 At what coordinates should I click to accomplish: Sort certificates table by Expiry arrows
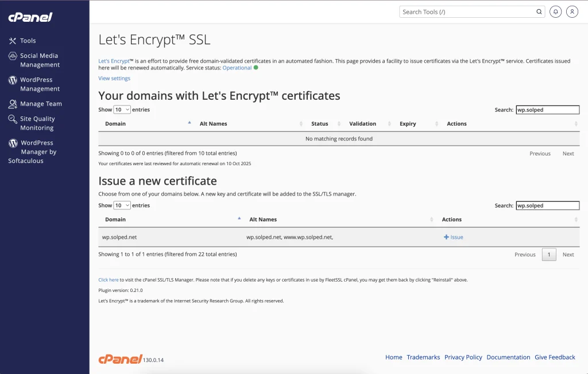[436, 124]
